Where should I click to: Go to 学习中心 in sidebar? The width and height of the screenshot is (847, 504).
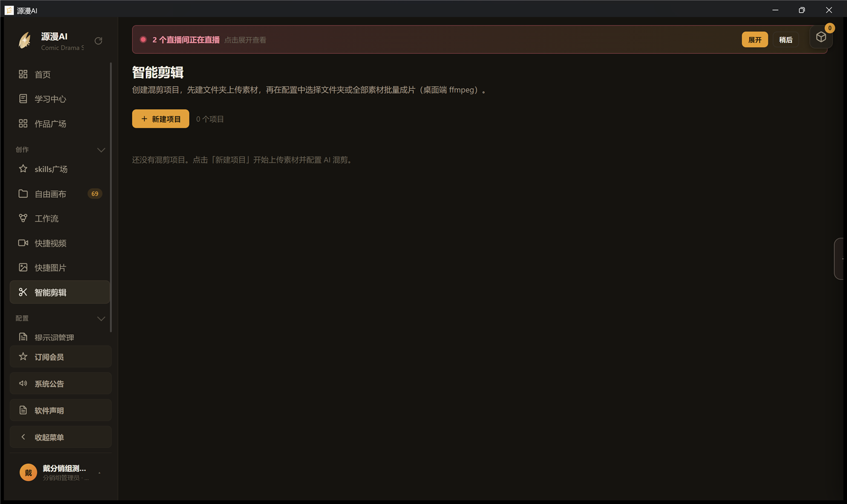(60, 99)
